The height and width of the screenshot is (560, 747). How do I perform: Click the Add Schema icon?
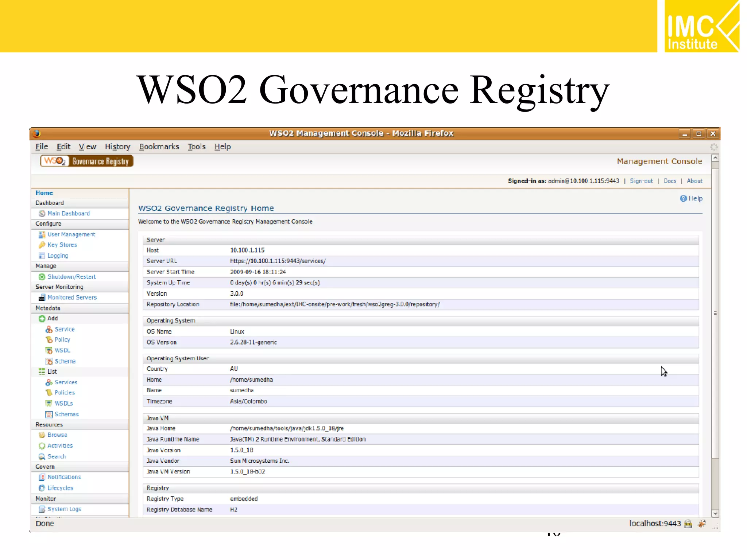point(49,361)
